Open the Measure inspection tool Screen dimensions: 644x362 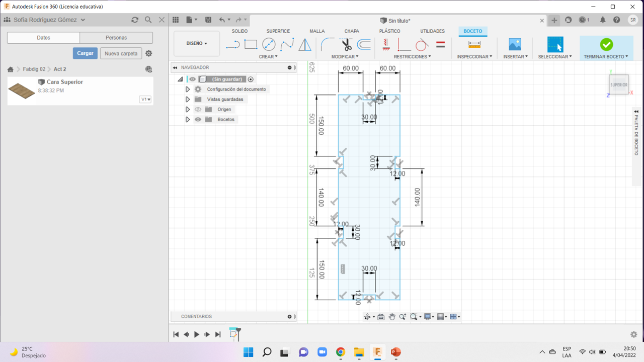click(474, 45)
